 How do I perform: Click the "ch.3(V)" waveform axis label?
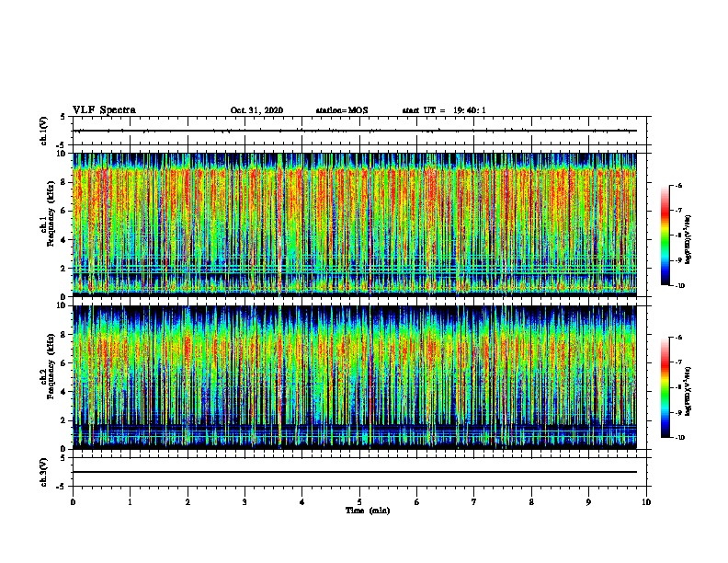point(44,472)
